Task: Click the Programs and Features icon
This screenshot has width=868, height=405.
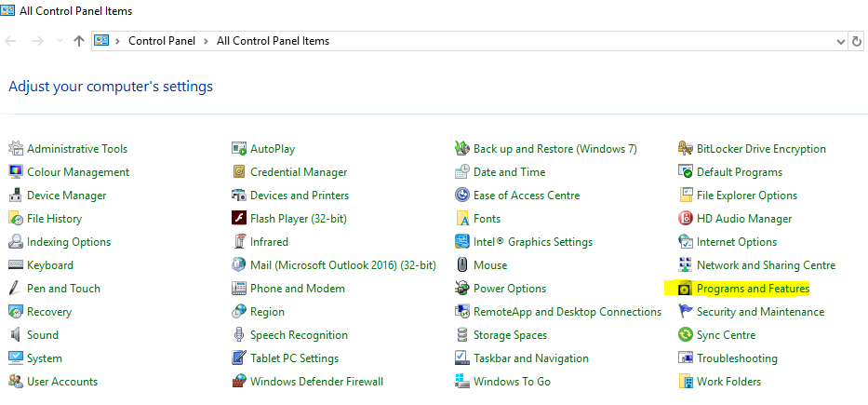Action: (686, 289)
